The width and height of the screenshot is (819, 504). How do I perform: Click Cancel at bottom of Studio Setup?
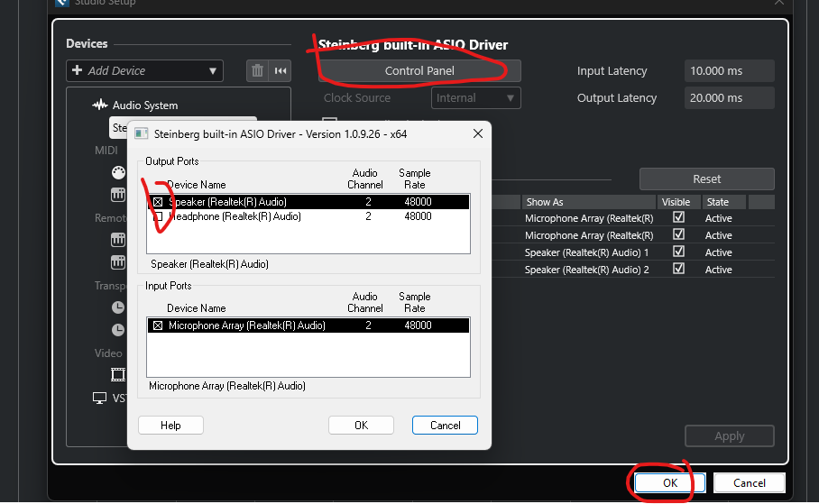[x=749, y=483]
